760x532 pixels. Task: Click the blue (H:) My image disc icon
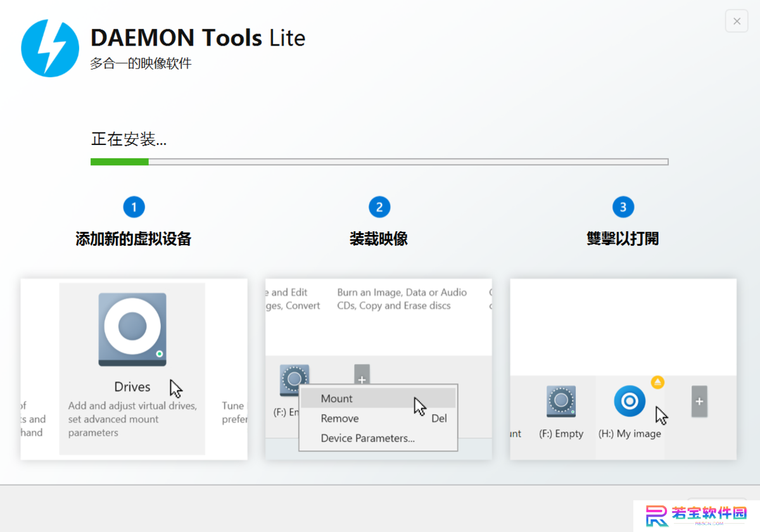pyautogui.click(x=630, y=401)
